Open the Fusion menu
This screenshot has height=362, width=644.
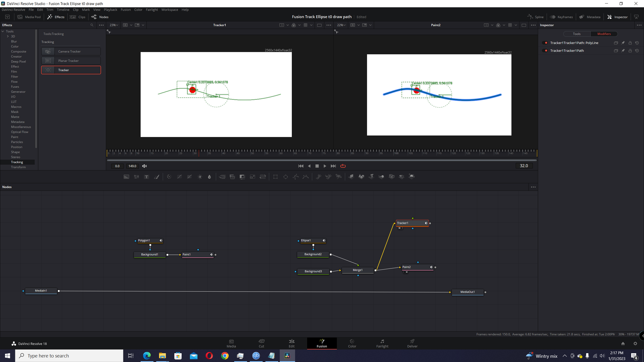[x=126, y=10]
